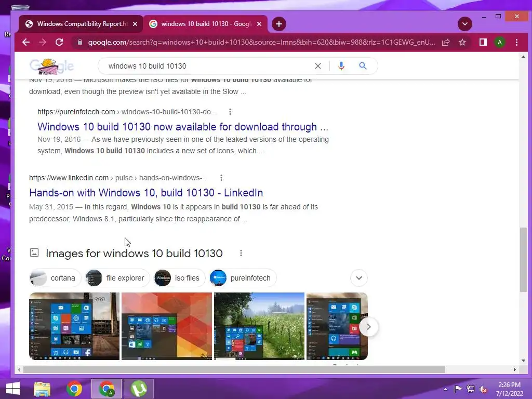Click the horizontal scrollbar right arrow
The width and height of the screenshot is (532, 399).
point(515,369)
